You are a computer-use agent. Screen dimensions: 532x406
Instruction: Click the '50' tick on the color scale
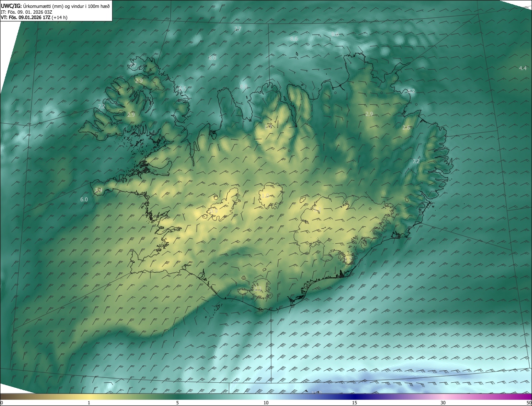[x=529, y=403]
